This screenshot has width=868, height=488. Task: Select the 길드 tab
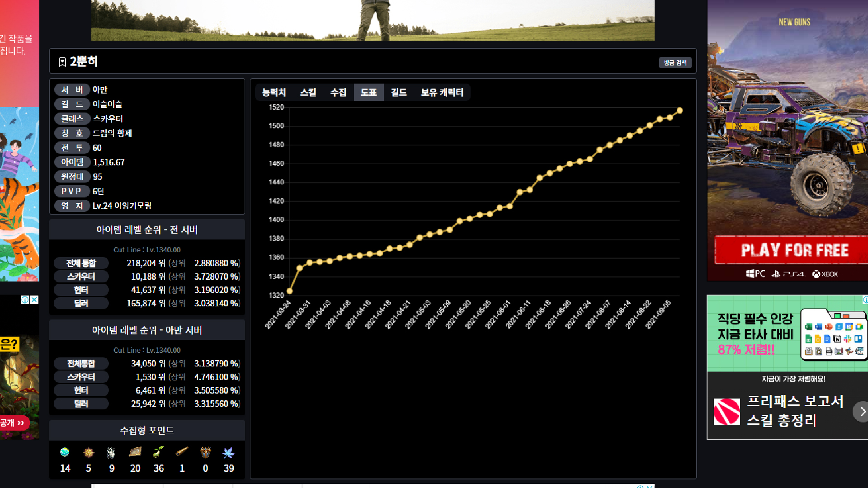coord(399,92)
